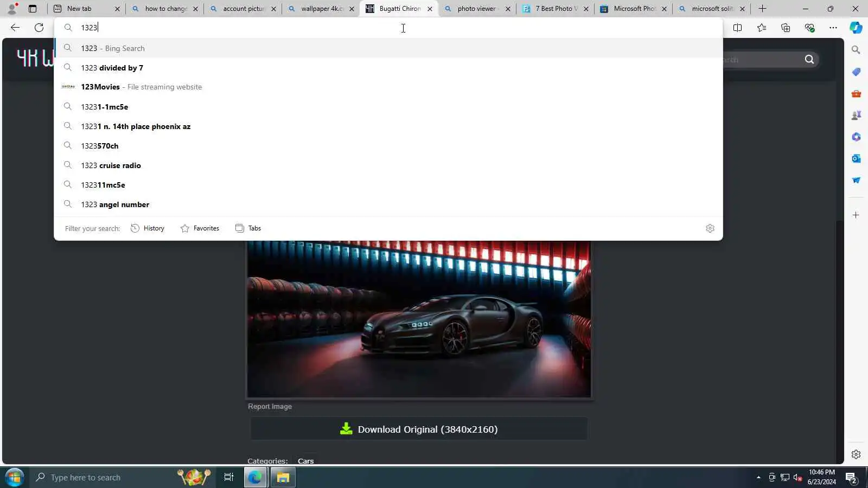Select '1323 angel number' suggestion
Screen dimensions: 868x488
[x=388, y=204]
